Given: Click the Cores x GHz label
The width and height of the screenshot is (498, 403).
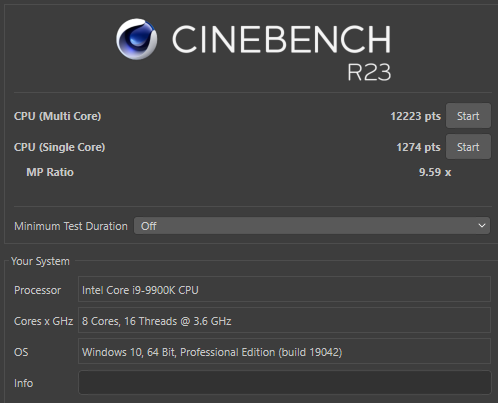Looking at the screenshot, I should point(43,321).
